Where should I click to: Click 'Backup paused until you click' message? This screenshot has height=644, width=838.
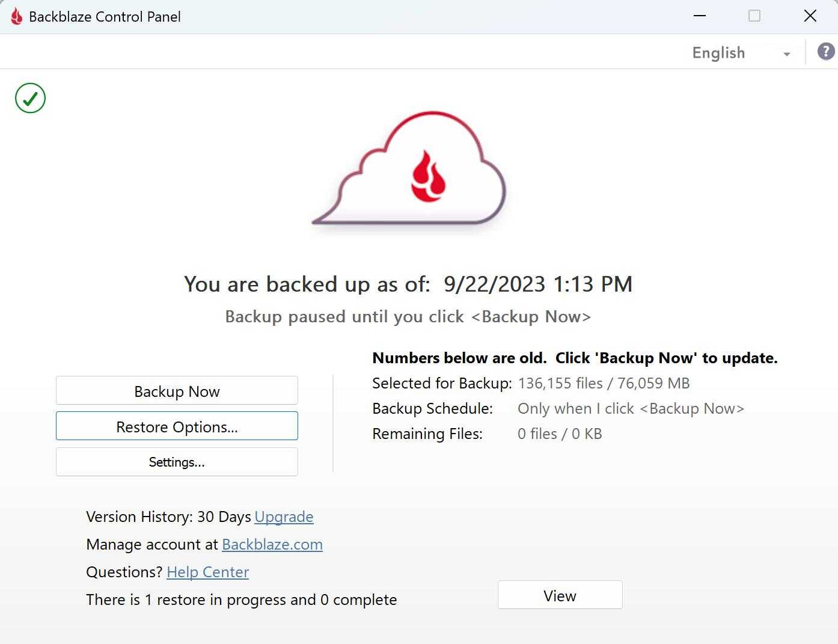408,316
